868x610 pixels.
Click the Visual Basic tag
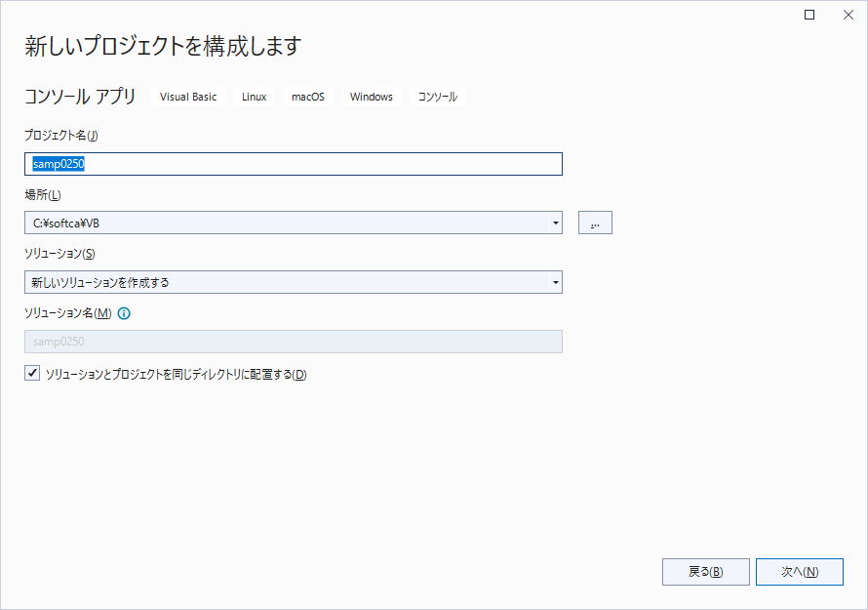(x=188, y=97)
